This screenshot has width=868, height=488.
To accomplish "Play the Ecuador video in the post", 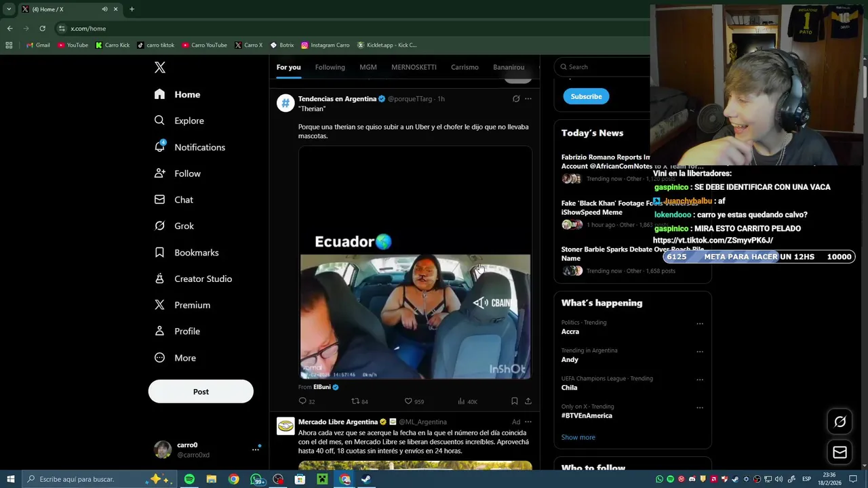I will click(x=415, y=262).
